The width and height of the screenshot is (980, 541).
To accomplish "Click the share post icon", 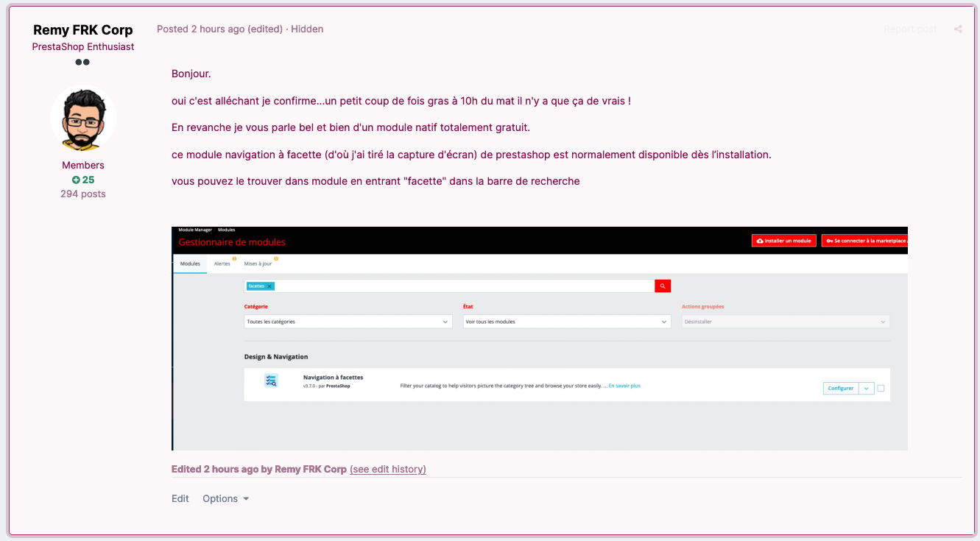I will pos(958,29).
